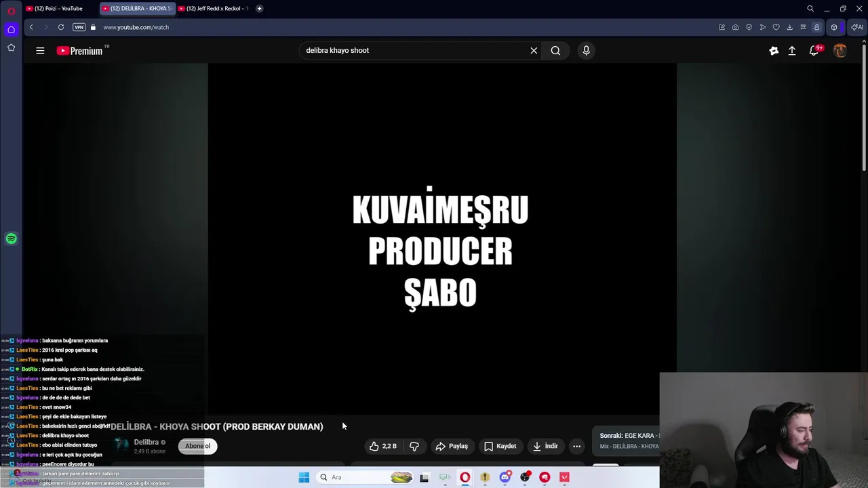Like the video with 2,2 B likes
The height and width of the screenshot is (488, 868).
pos(382,446)
